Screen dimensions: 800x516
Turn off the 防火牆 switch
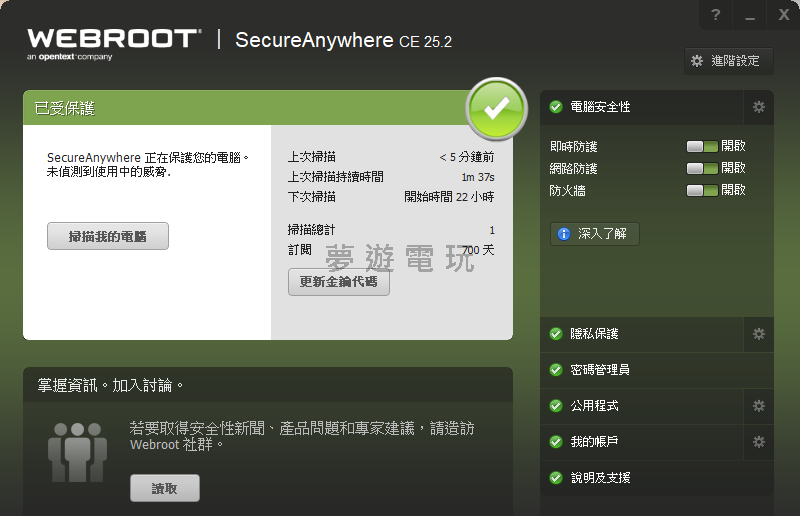click(x=702, y=190)
